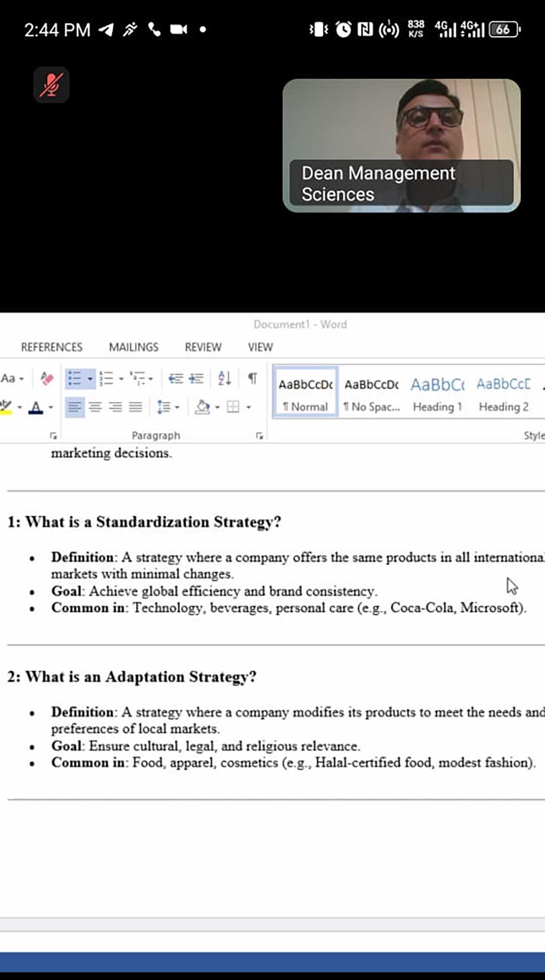
Task: Click heading "What is an Adaptation Strategy?"
Action: point(141,677)
